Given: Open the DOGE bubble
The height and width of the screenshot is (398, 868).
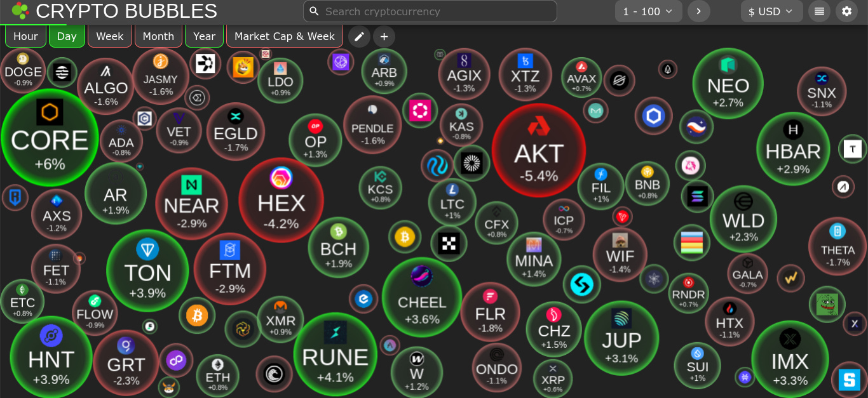Looking at the screenshot, I should (x=23, y=70).
